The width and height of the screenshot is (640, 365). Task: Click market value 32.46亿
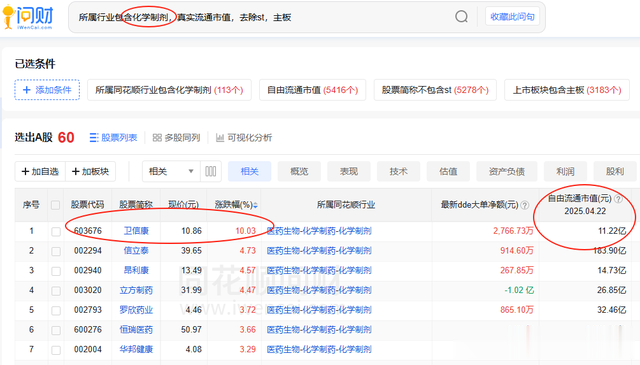(x=611, y=309)
